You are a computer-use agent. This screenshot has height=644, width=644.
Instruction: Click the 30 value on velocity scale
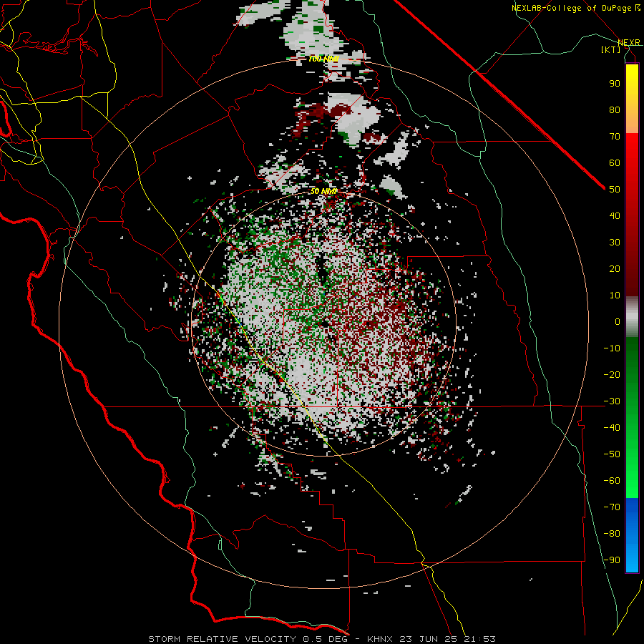point(615,243)
